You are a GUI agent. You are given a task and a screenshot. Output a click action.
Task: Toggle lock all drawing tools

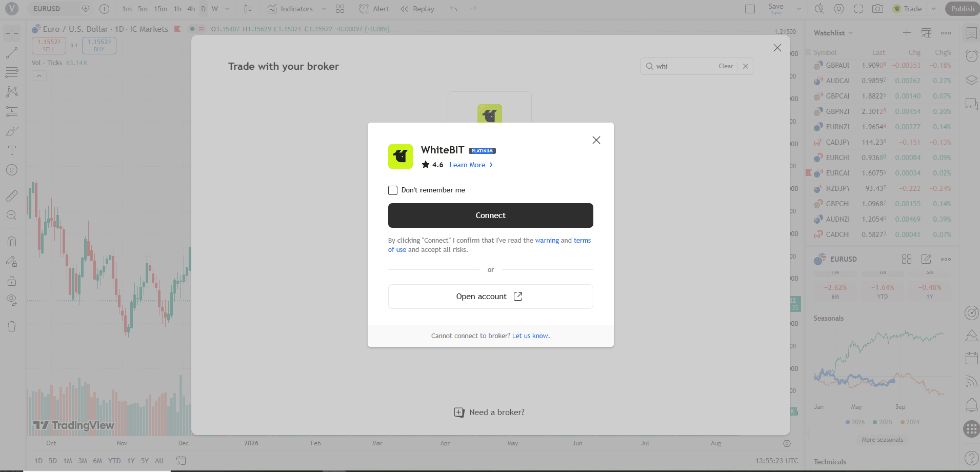coord(12,281)
